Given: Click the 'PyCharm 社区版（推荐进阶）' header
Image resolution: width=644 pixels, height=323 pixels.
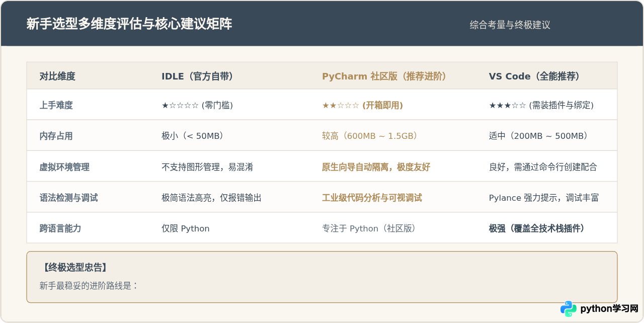Looking at the screenshot, I should [385, 76].
